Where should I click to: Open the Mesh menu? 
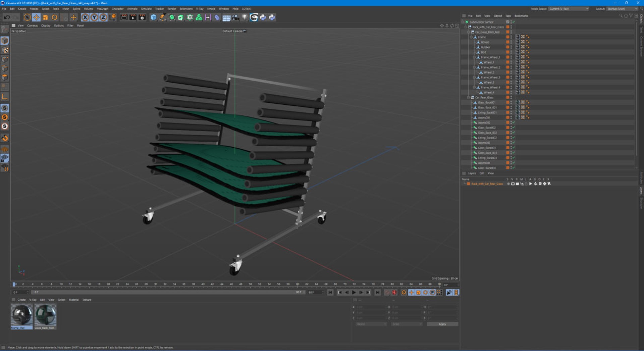click(x=66, y=9)
